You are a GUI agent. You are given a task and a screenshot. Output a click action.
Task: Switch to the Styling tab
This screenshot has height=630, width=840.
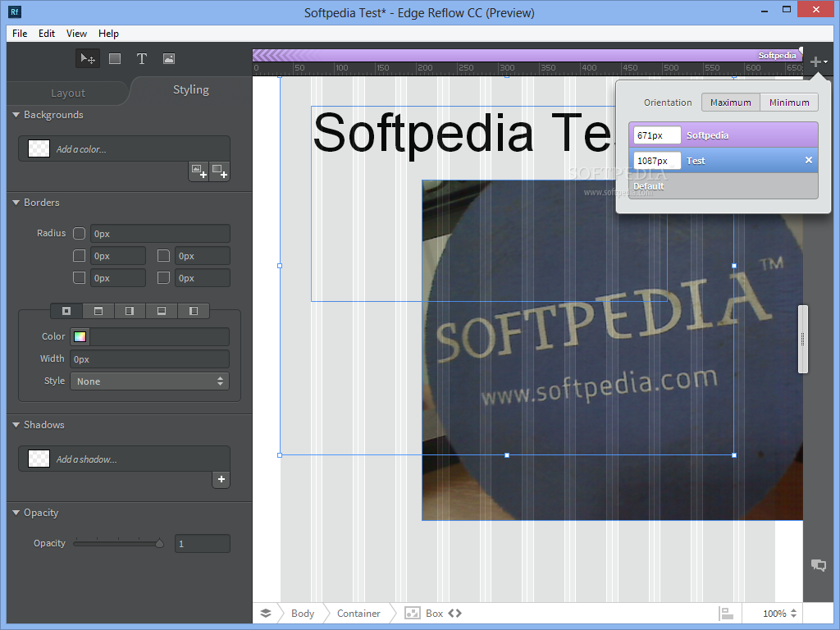(x=190, y=90)
